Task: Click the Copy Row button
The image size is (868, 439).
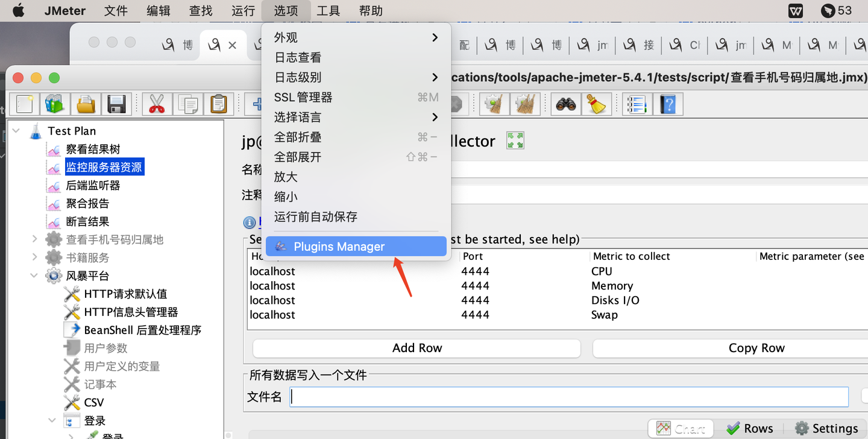Action: 756,348
